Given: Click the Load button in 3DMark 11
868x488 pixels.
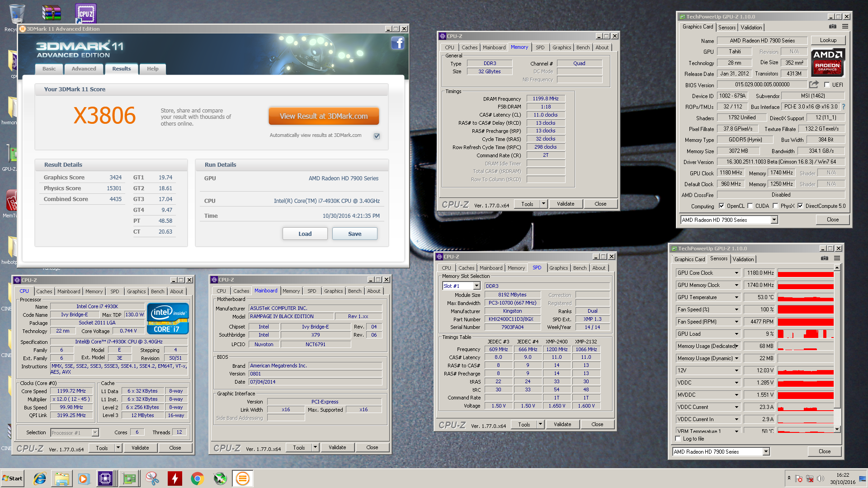Looking at the screenshot, I should [305, 234].
